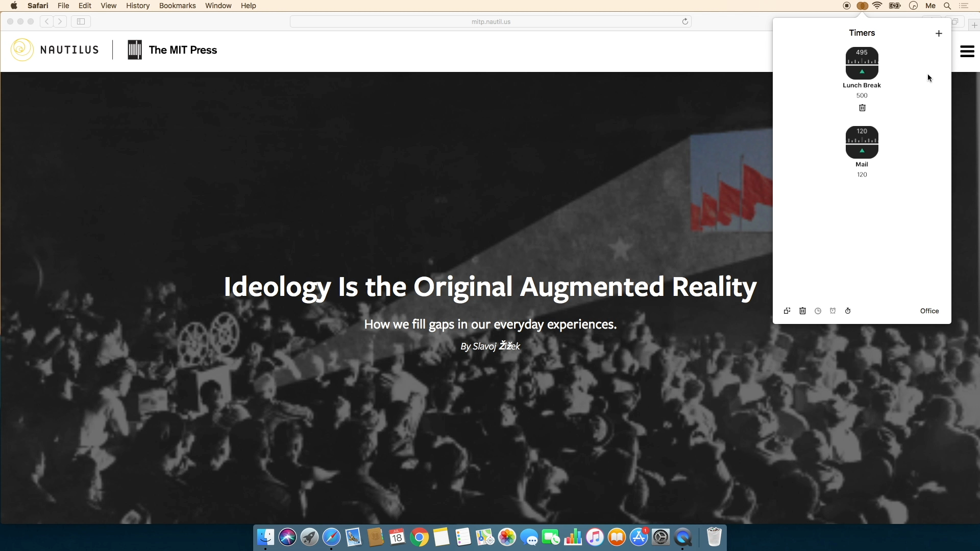Open Launchpad from the Dock
This screenshot has height=551, width=980.
click(x=309, y=537)
